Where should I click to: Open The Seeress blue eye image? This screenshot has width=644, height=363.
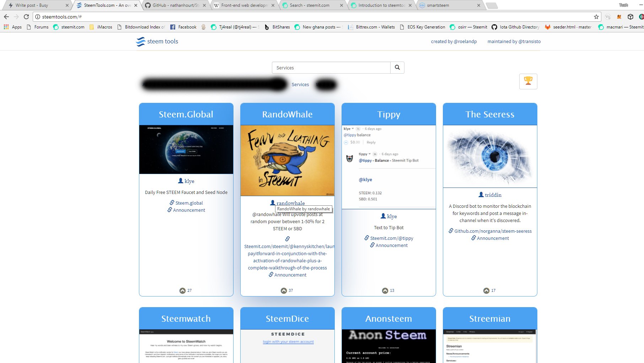click(x=490, y=157)
